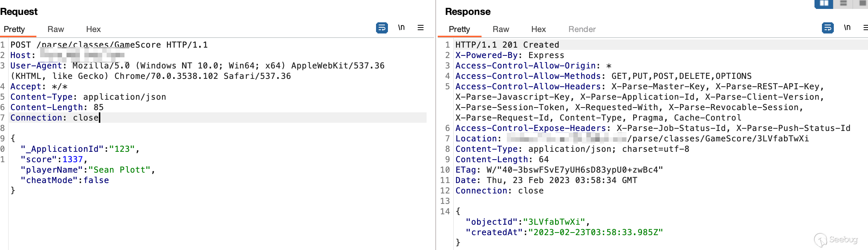Show non-printable characters in Response panel
Screen dimensions: 868x250
pos(847,28)
